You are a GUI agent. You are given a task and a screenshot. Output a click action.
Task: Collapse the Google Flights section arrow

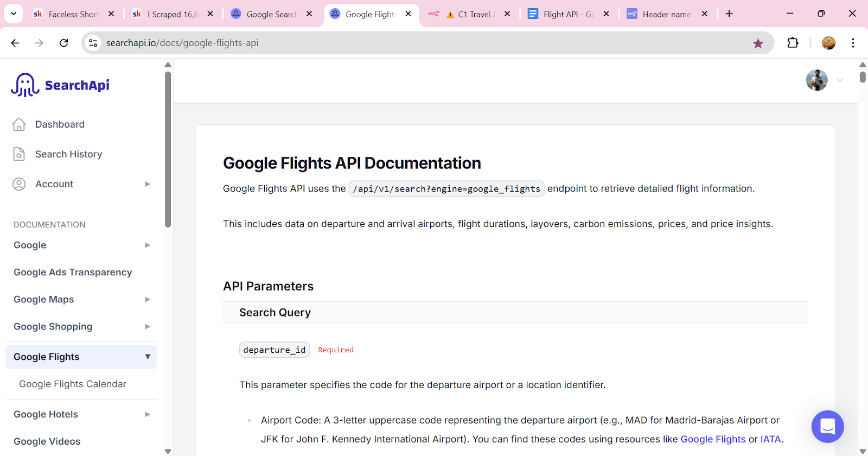click(x=148, y=357)
